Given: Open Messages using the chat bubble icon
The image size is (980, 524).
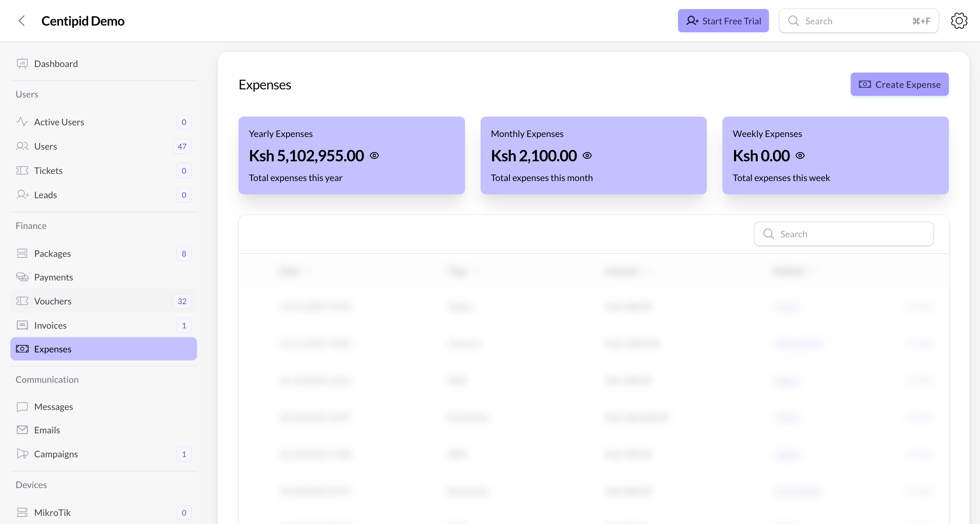Looking at the screenshot, I should [22, 406].
